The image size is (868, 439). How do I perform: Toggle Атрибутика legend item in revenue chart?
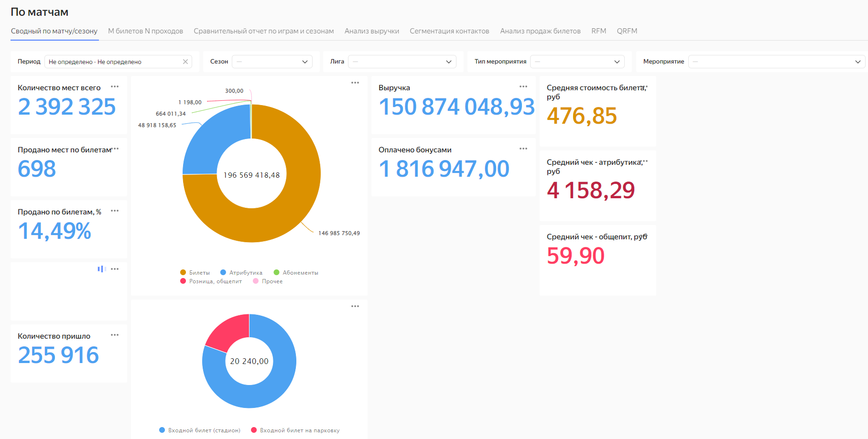click(241, 273)
